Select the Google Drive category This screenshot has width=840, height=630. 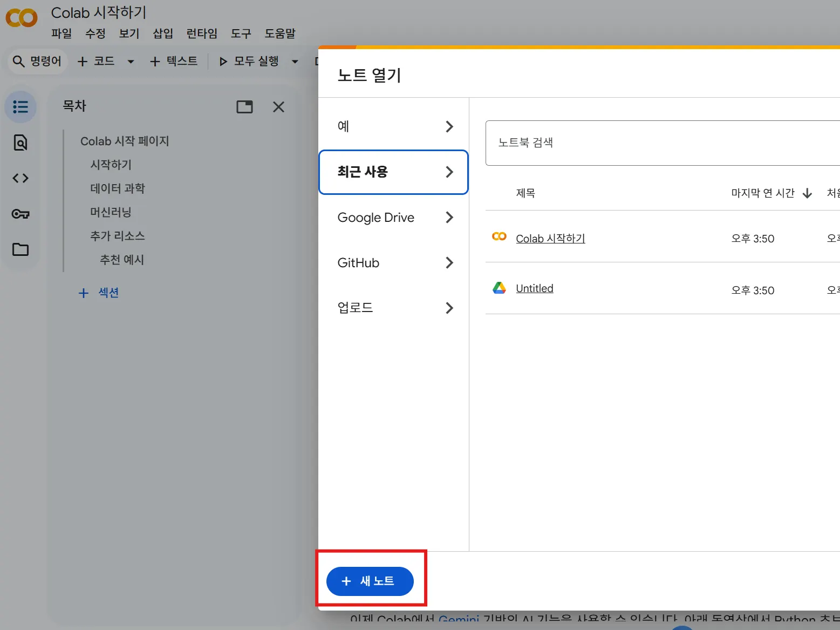394,218
